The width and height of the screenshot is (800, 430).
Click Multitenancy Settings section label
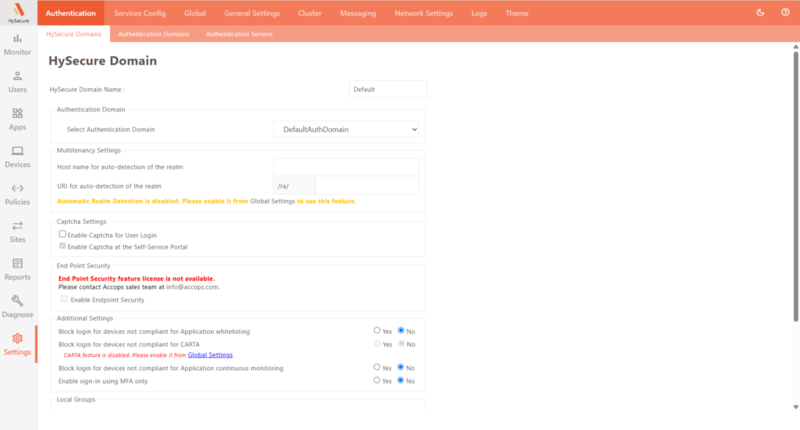(89, 150)
